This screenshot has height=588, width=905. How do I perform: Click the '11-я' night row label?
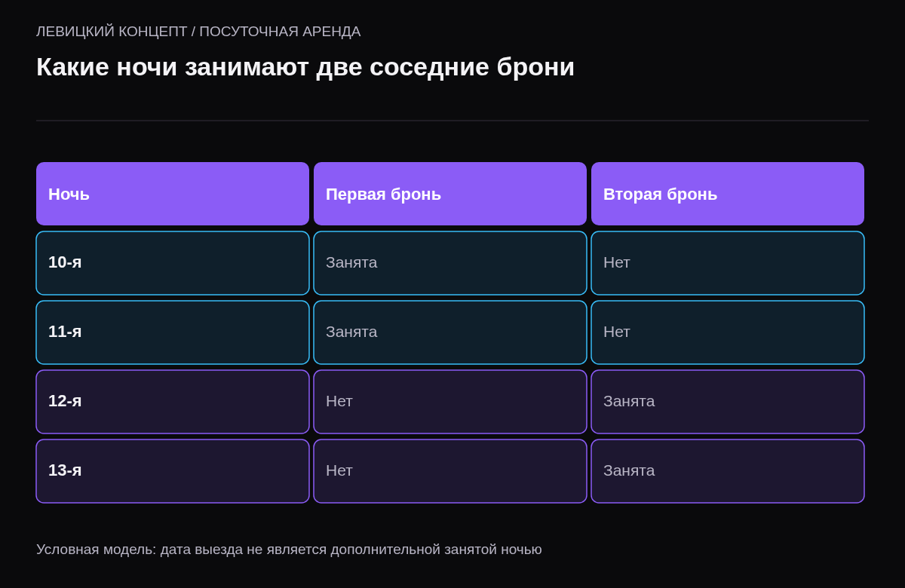(173, 332)
